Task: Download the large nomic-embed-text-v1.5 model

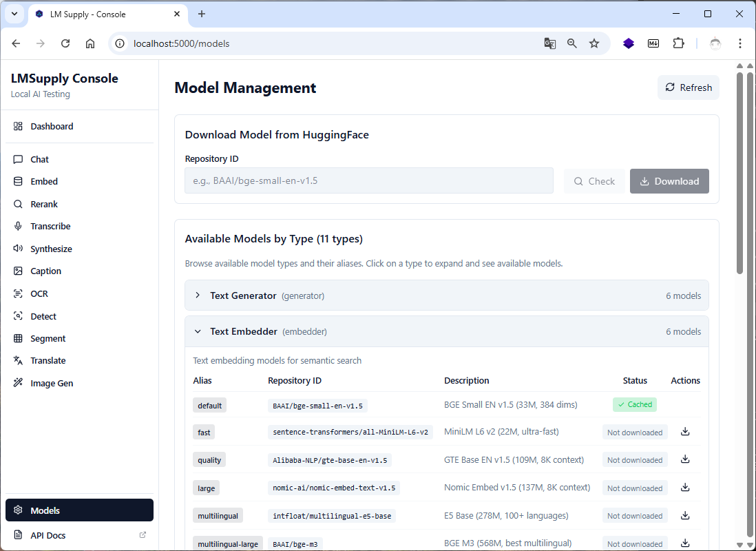Action: click(685, 488)
